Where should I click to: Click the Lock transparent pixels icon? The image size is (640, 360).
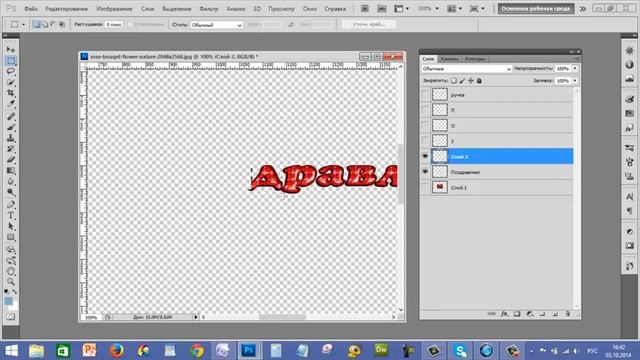(x=454, y=81)
